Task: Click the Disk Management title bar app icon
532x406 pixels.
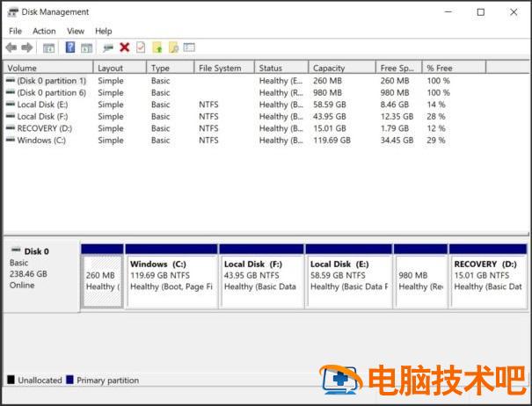Action: click(13, 12)
